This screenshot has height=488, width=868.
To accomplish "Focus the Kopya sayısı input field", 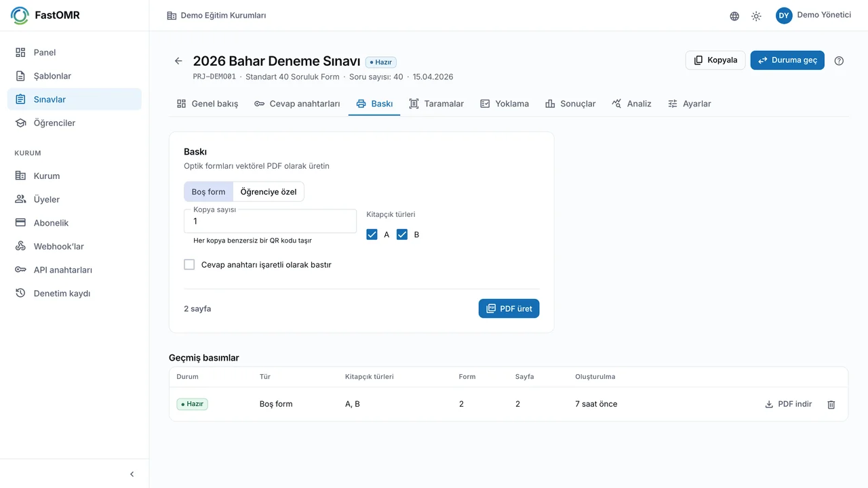I will 270,221.
